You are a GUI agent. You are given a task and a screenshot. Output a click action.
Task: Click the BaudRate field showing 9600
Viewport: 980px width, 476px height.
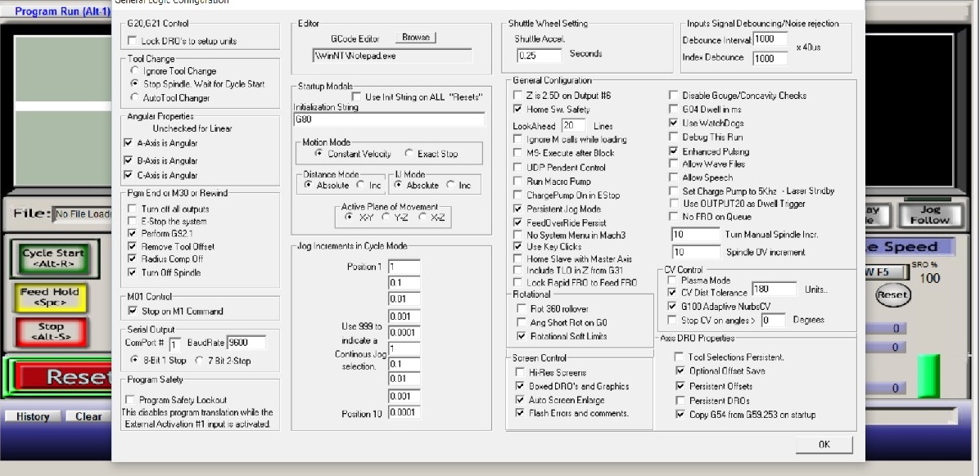[x=246, y=343]
